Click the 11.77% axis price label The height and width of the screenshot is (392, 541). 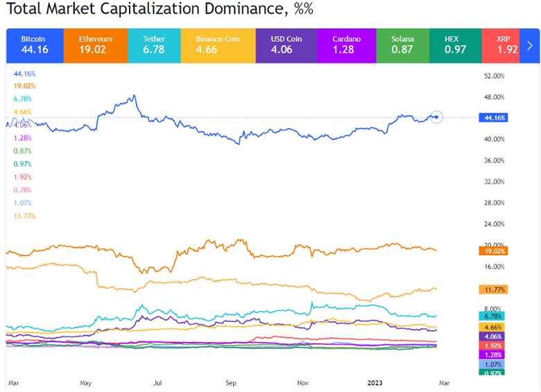493,289
